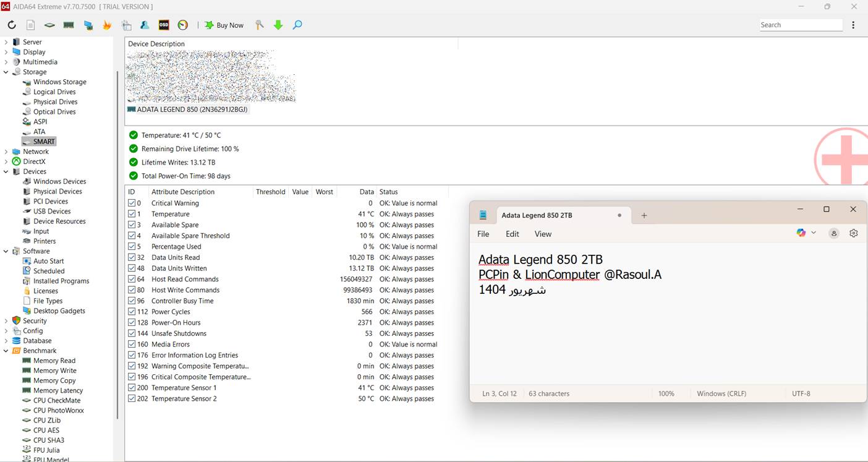Expand the Multimedia tree node
This screenshot has width=868, height=462.
tap(6, 62)
